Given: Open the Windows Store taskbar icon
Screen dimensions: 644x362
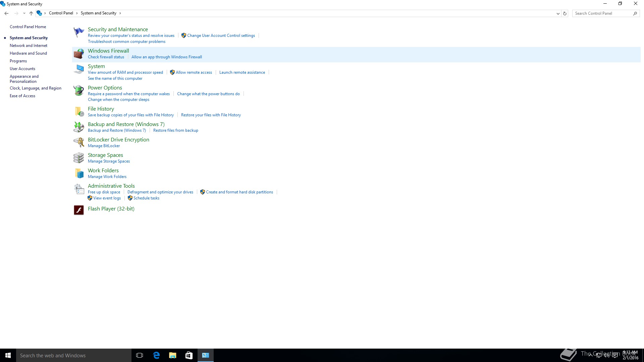Looking at the screenshot, I should [x=189, y=355].
